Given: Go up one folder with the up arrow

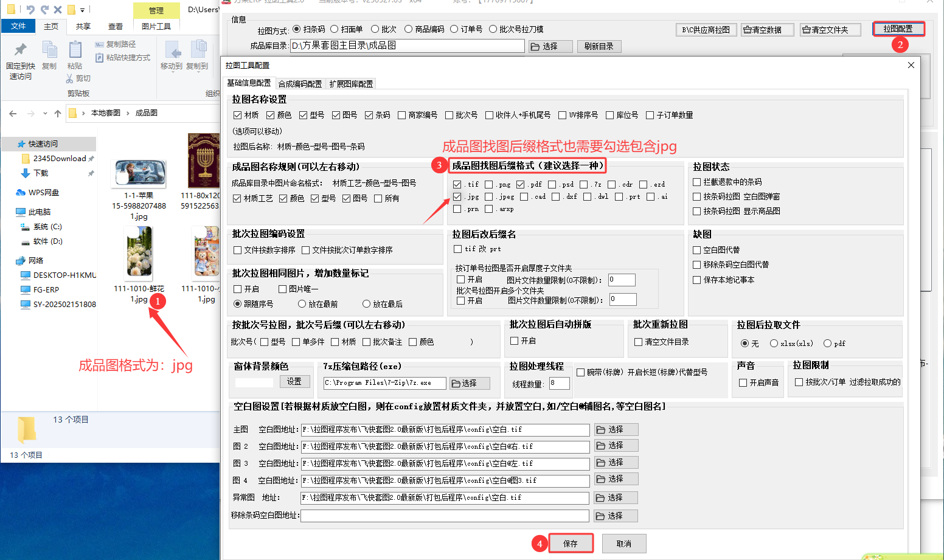Looking at the screenshot, I should 58,113.
